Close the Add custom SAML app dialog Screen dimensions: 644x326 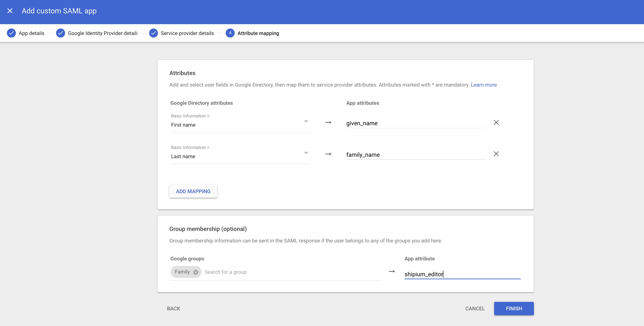tap(10, 11)
